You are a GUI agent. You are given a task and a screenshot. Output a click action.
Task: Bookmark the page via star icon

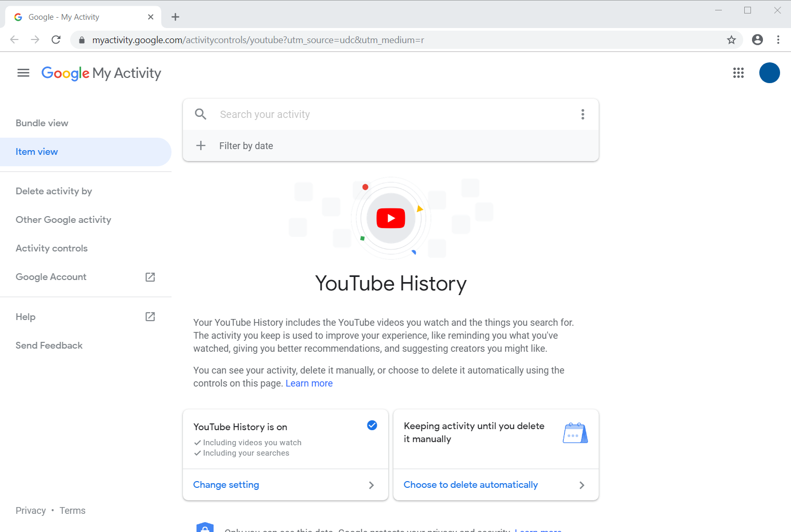(732, 39)
